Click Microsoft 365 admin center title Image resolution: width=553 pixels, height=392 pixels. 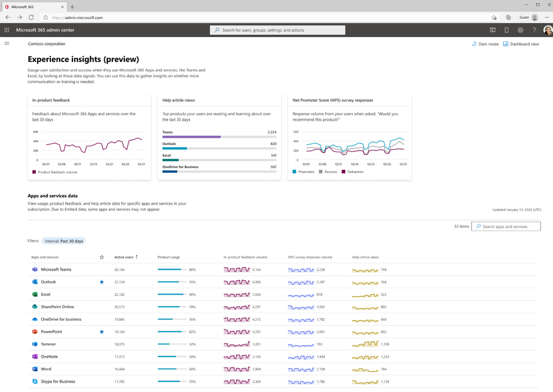[45, 30]
